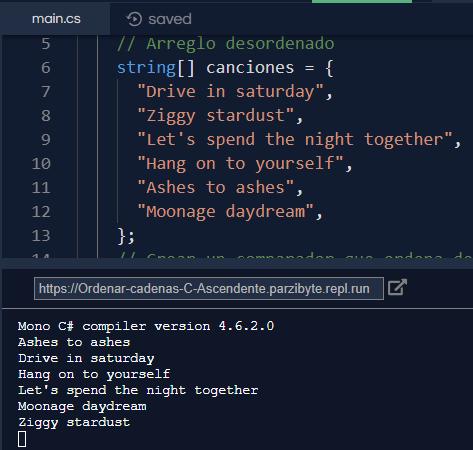
Task: Open the version history clock icon
Action: (x=134, y=19)
